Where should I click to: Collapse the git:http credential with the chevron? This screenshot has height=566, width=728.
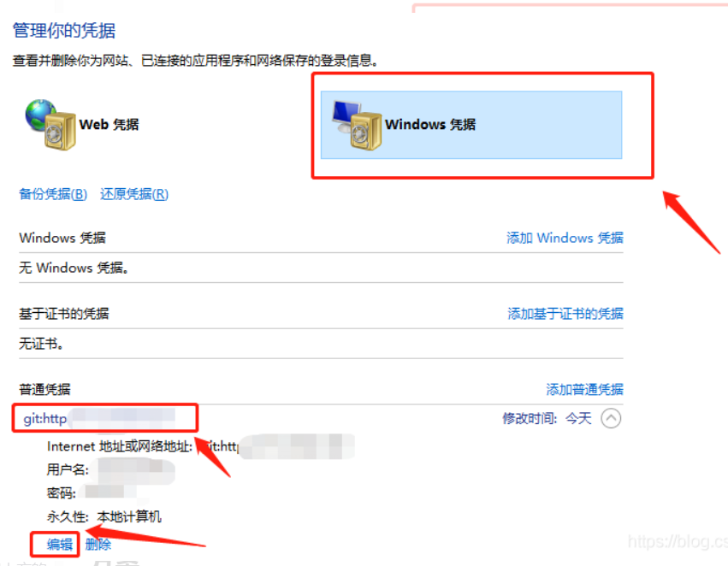tap(611, 418)
